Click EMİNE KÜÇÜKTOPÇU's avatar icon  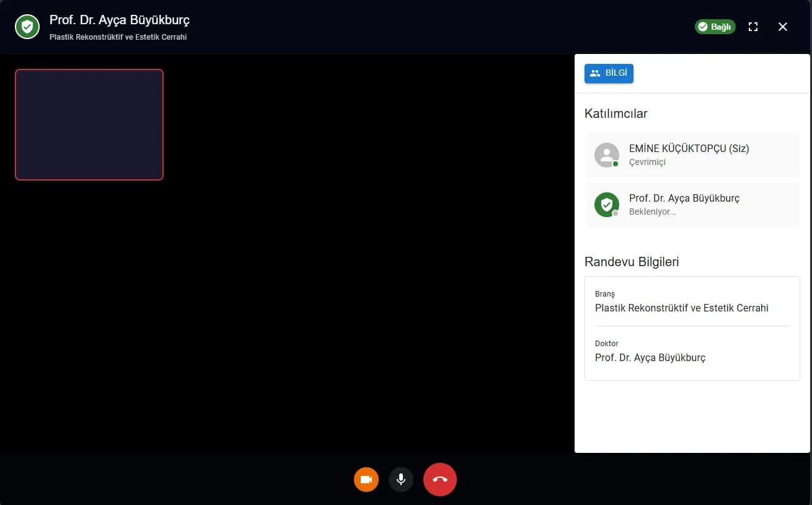(x=607, y=155)
